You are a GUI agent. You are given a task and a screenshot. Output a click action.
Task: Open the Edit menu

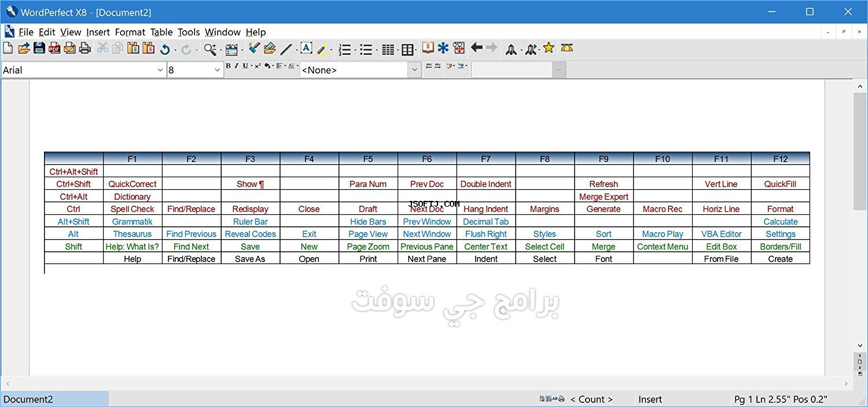(47, 32)
